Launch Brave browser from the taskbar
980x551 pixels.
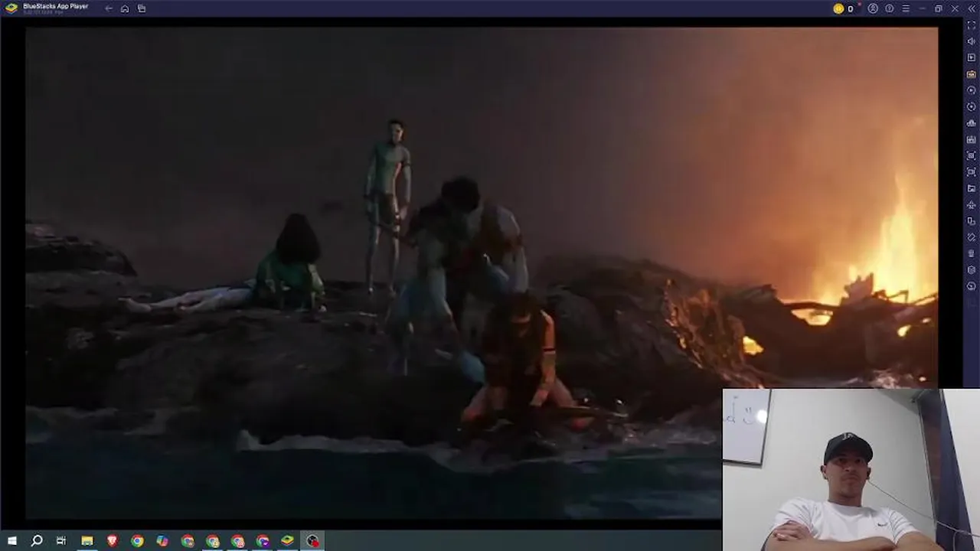(x=113, y=541)
